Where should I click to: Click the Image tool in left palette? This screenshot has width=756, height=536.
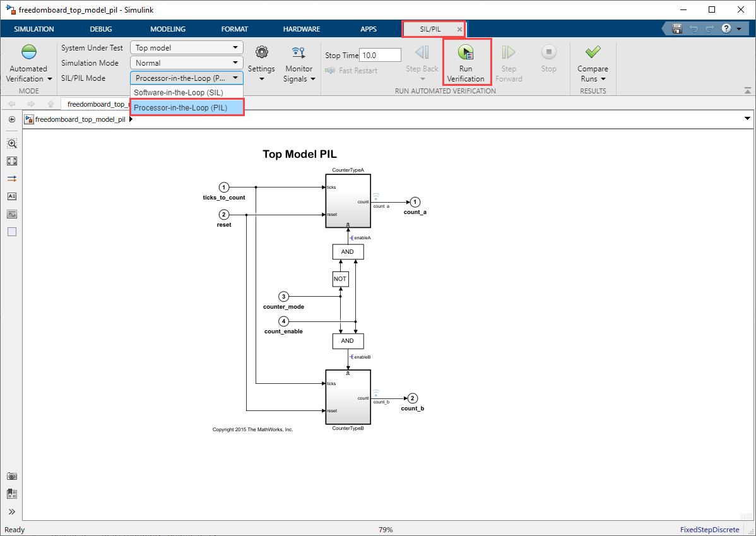12,214
